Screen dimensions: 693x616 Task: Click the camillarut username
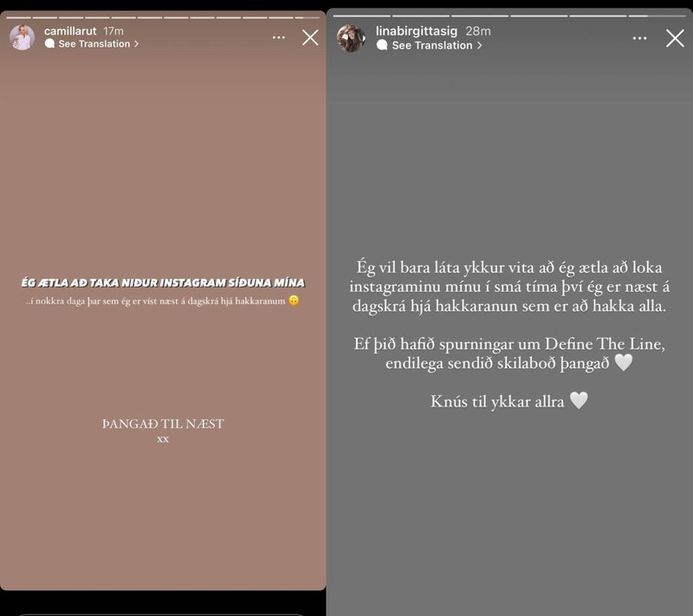click(70, 31)
